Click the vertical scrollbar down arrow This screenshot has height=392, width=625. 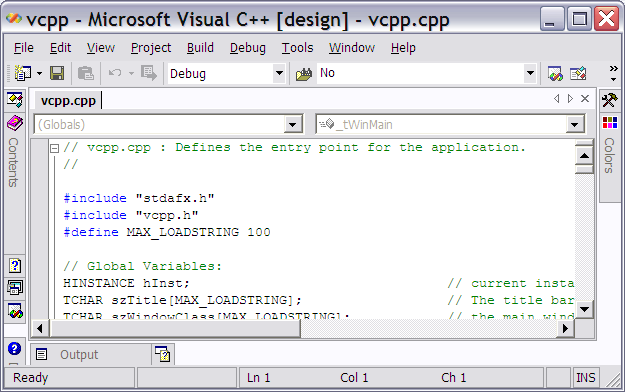pos(584,309)
